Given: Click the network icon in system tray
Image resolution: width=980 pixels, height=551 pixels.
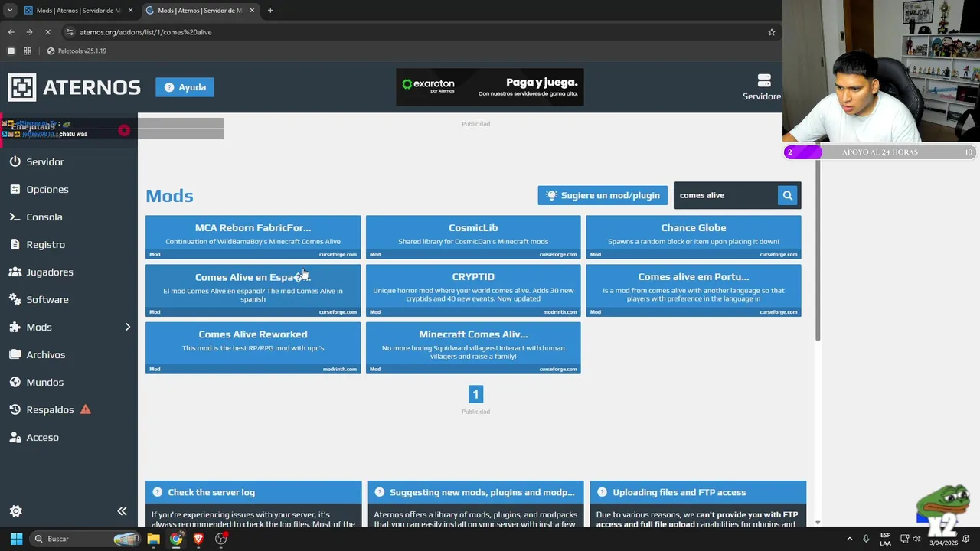Looking at the screenshot, I should (x=904, y=539).
